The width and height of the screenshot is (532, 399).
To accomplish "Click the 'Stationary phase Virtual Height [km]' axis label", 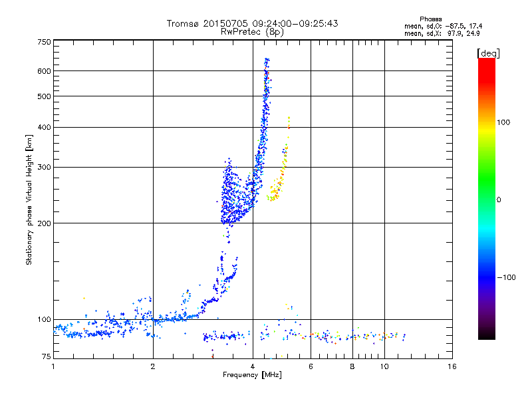I will (29, 200).
